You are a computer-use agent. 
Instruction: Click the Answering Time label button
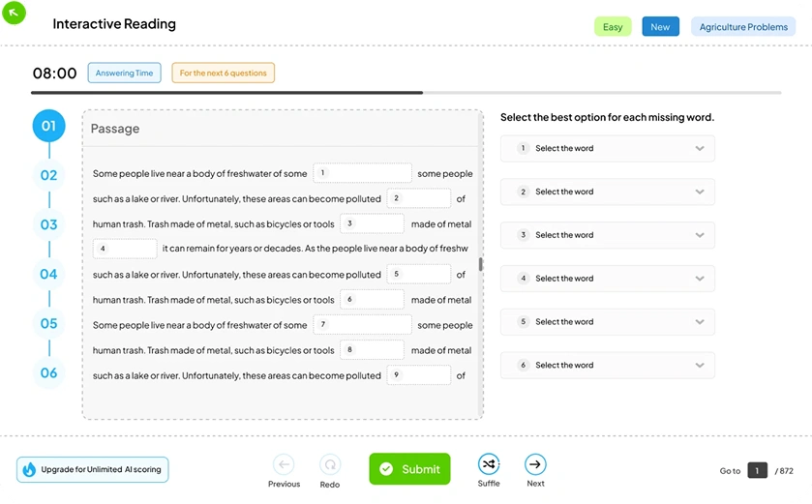coord(124,74)
